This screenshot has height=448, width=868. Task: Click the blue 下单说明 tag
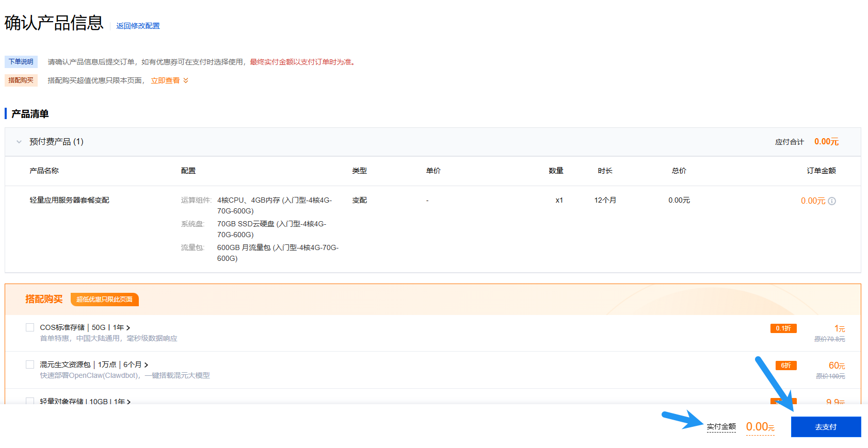point(21,62)
